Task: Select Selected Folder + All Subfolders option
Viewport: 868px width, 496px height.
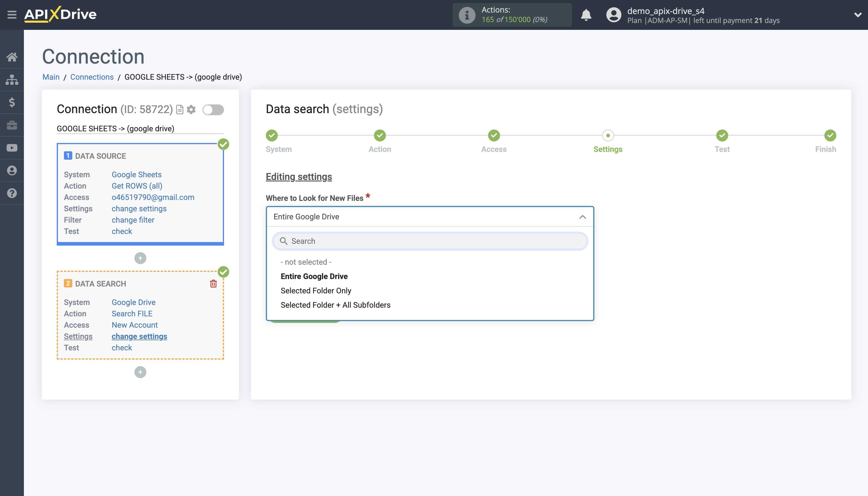Action: click(335, 305)
